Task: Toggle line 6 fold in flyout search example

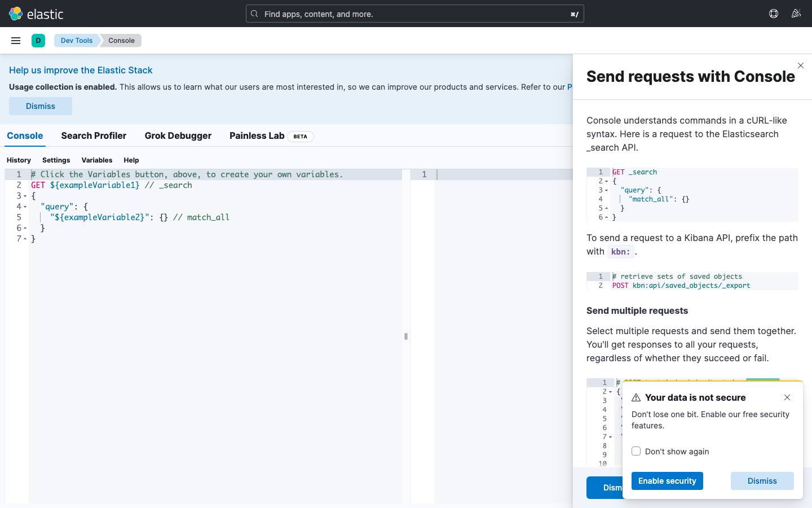Action: coord(606,218)
